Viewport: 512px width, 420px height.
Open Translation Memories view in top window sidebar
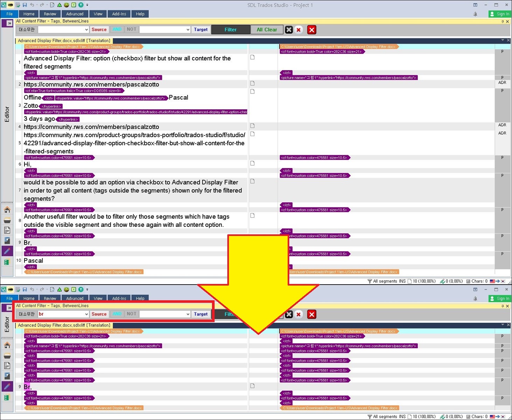(7, 262)
